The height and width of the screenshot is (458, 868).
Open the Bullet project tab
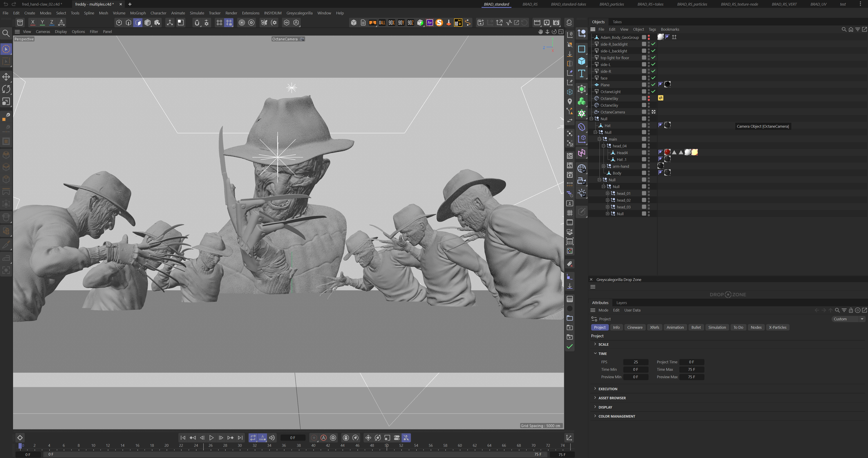point(696,327)
